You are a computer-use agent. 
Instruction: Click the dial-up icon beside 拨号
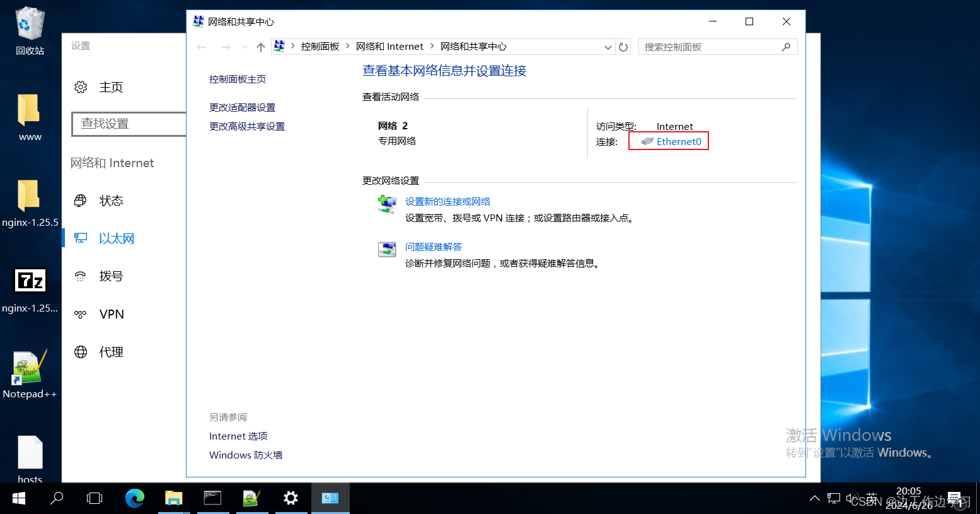pos(81,276)
